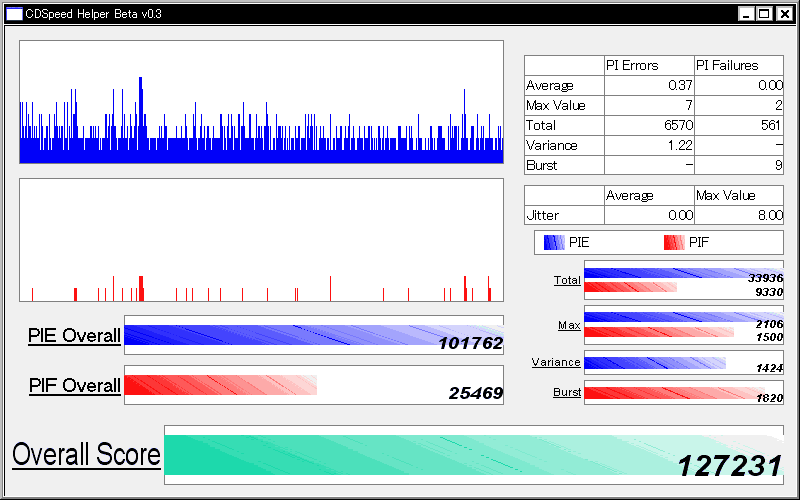Click inside the red PI failures graph
800x500 pixels.
(261, 240)
